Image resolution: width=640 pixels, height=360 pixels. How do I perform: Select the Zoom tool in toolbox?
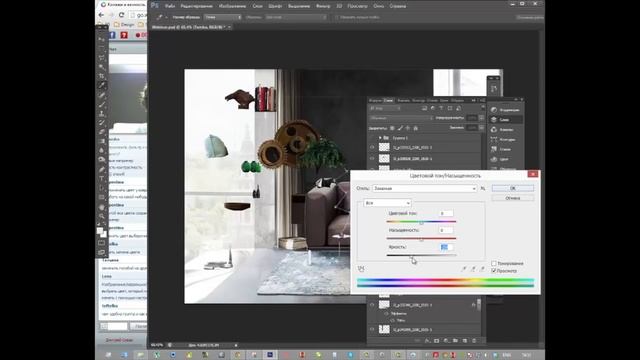click(x=102, y=216)
